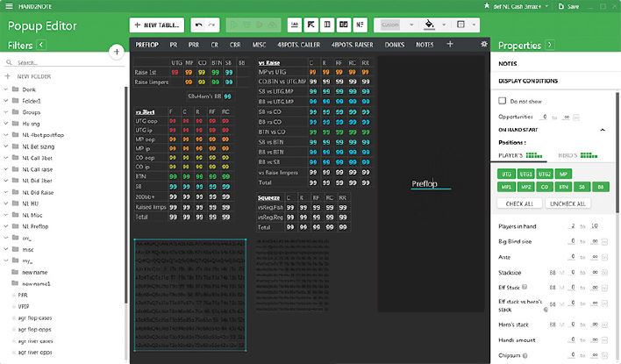The width and height of the screenshot is (621, 364).
Task: Click the New Table button
Action: coord(157,24)
